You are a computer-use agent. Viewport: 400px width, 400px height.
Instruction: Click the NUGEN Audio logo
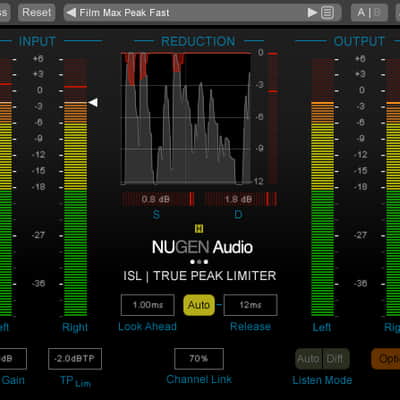pos(202,247)
